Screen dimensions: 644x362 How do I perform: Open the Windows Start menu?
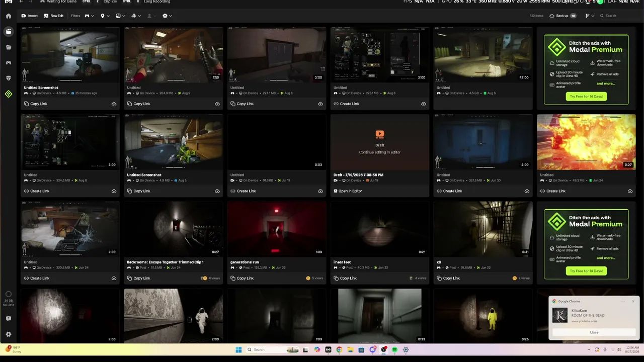point(238,350)
